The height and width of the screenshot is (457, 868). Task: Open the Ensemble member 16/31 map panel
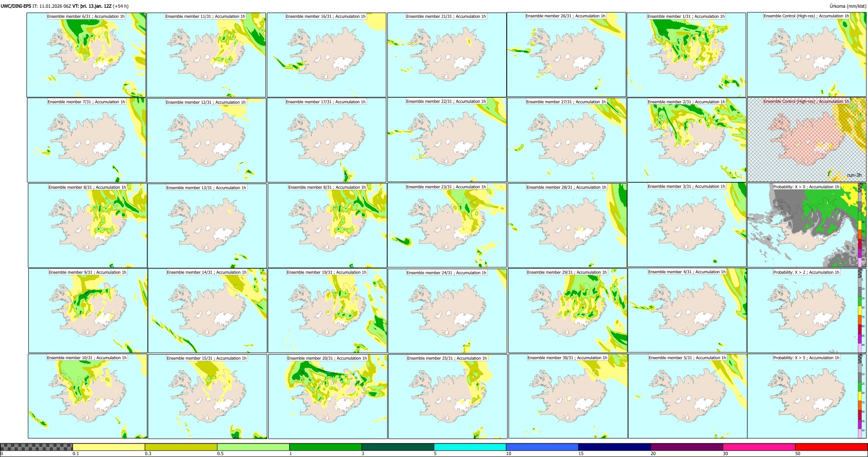(327, 55)
